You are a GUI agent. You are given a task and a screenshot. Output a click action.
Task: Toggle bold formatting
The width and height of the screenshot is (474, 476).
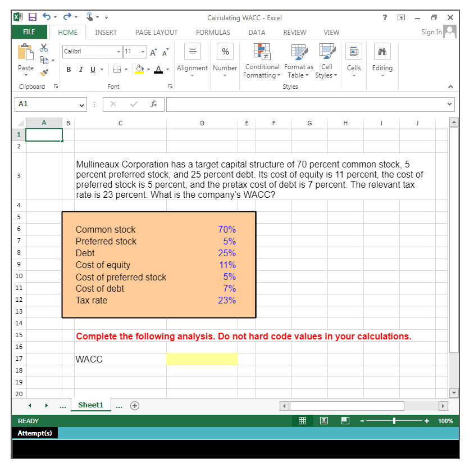point(68,69)
